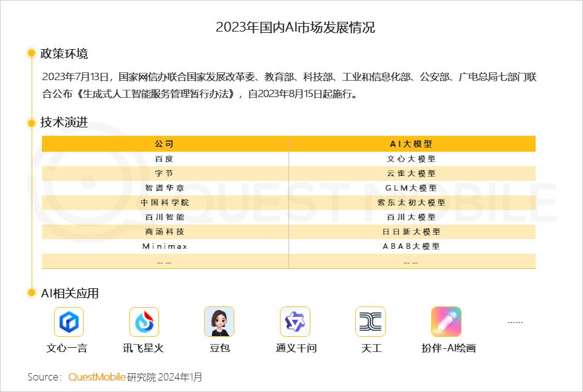The image size is (583, 392).
Task: Select the GLM大模型 cell
Action: pos(412,188)
